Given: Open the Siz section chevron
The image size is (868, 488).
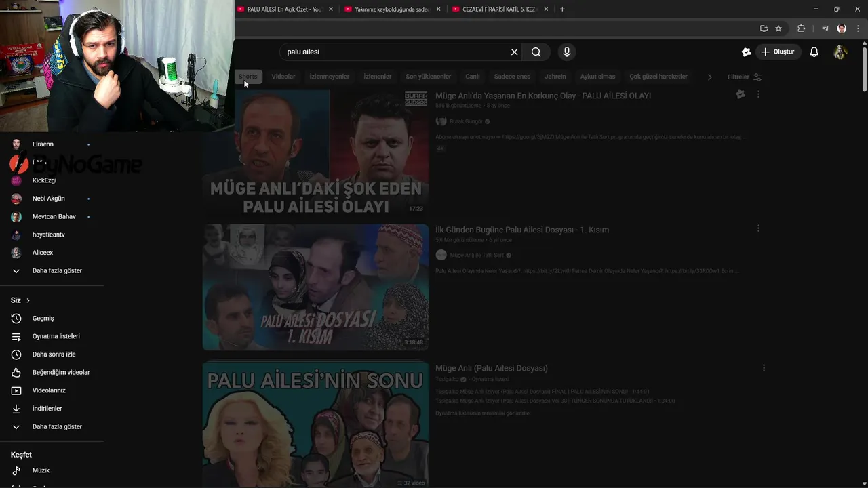Looking at the screenshot, I should (28, 300).
